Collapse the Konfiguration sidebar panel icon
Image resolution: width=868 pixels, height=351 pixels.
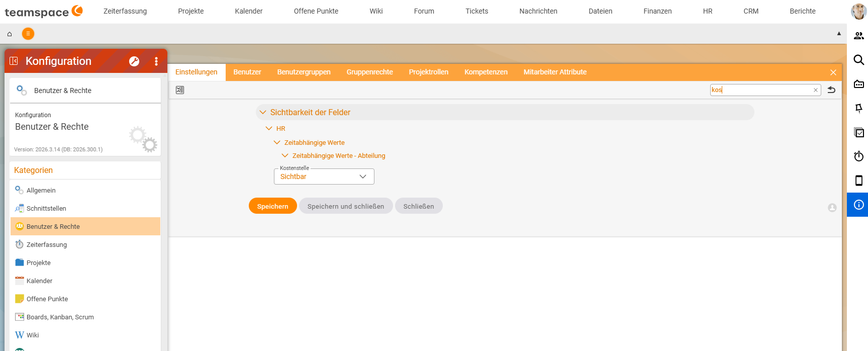pos(14,61)
